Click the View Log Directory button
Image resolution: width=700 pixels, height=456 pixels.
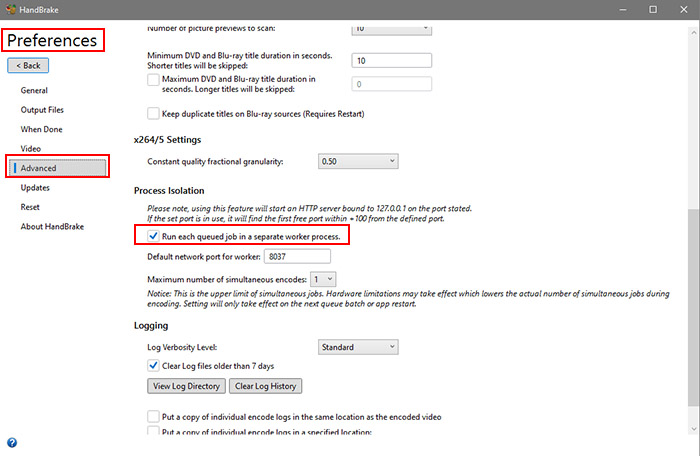(x=186, y=386)
